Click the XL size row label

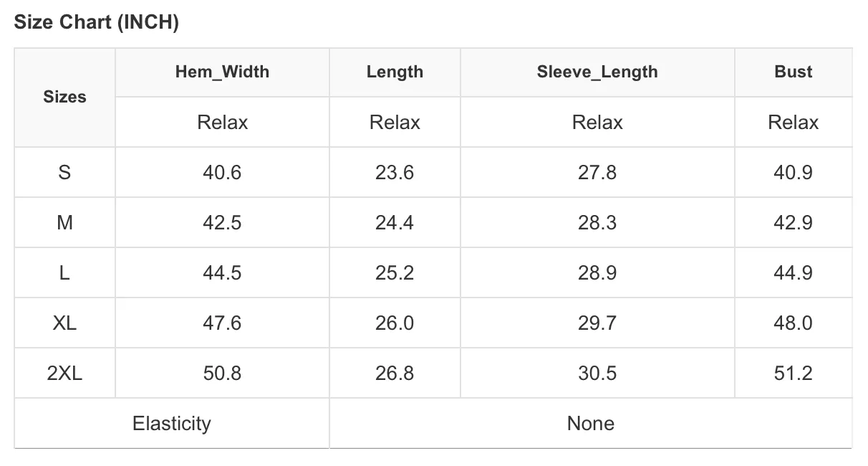point(64,323)
